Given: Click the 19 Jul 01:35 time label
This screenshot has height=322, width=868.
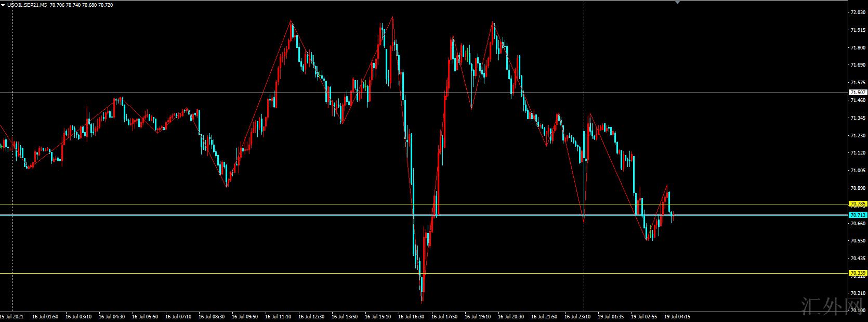Looking at the screenshot, I should click(x=611, y=316).
